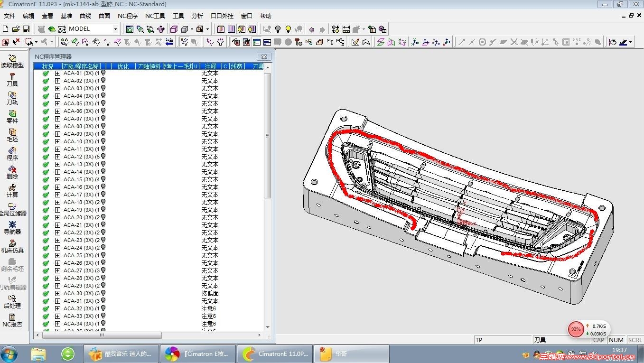Start 机床仿真 (machine simulation) from sidebar
The height and width of the screenshot is (363, 644).
pos(12,243)
